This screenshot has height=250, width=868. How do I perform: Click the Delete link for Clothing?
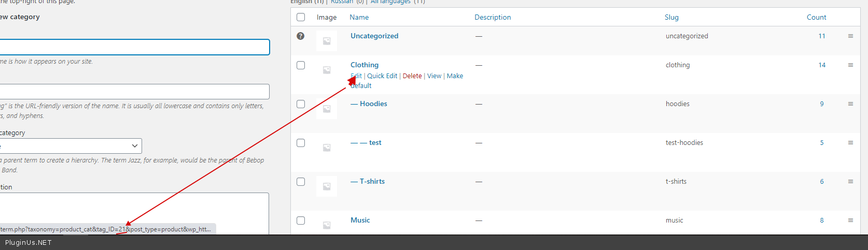tap(412, 76)
